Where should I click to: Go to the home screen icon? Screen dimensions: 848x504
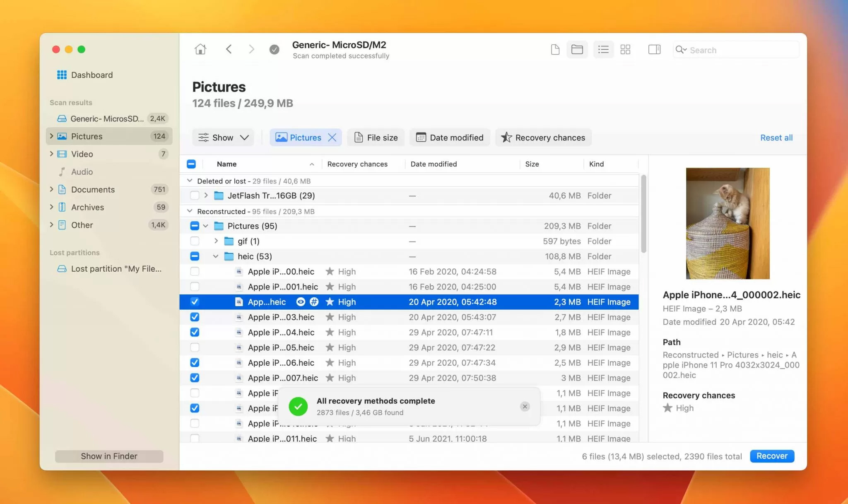pos(200,49)
